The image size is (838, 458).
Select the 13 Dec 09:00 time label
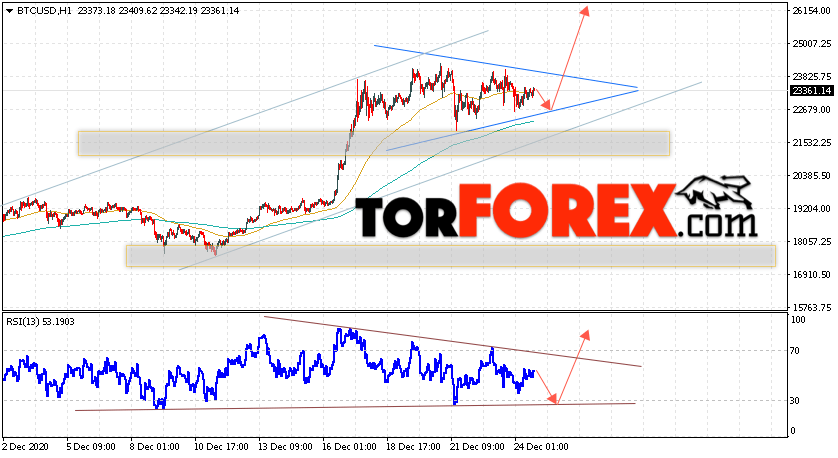coord(285,446)
